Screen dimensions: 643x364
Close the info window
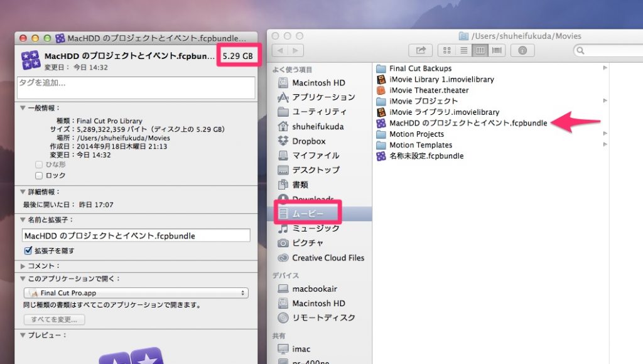pos(23,38)
